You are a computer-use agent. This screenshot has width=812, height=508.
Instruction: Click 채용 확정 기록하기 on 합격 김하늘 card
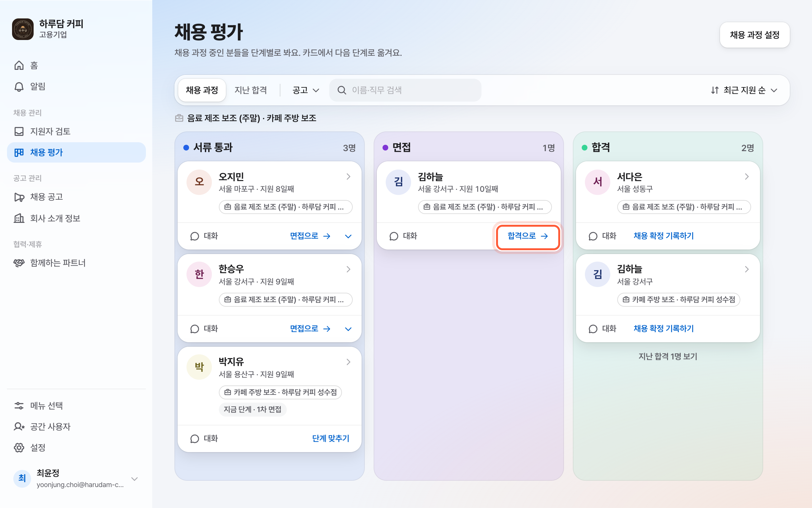point(663,329)
